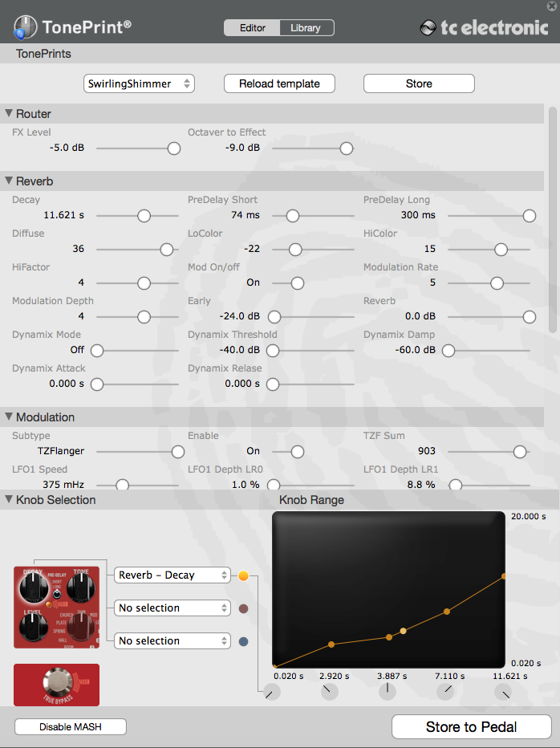560x748 pixels.
Task: Open the third No selection dropdown
Action: pos(172,641)
